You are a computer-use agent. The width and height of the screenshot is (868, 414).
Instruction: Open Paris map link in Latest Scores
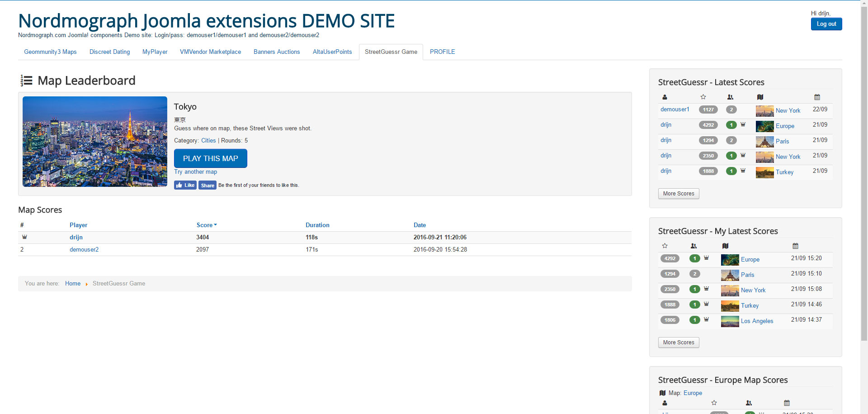tap(782, 142)
